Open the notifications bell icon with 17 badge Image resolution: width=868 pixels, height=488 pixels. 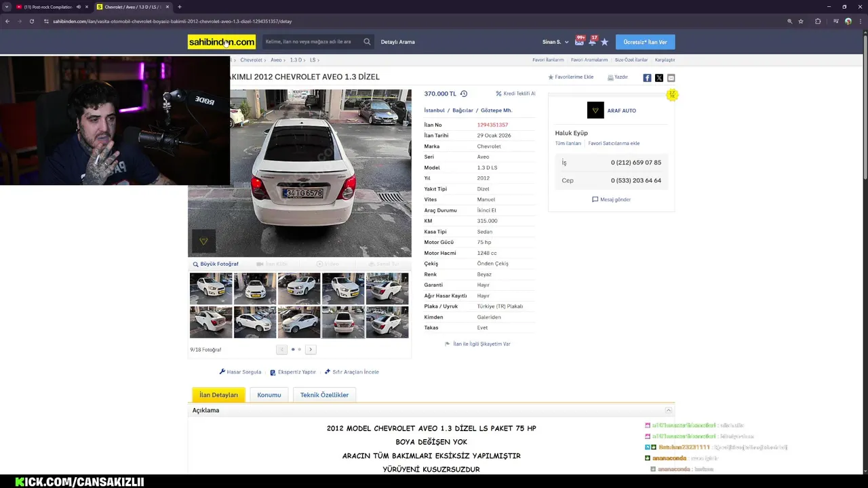pos(592,41)
